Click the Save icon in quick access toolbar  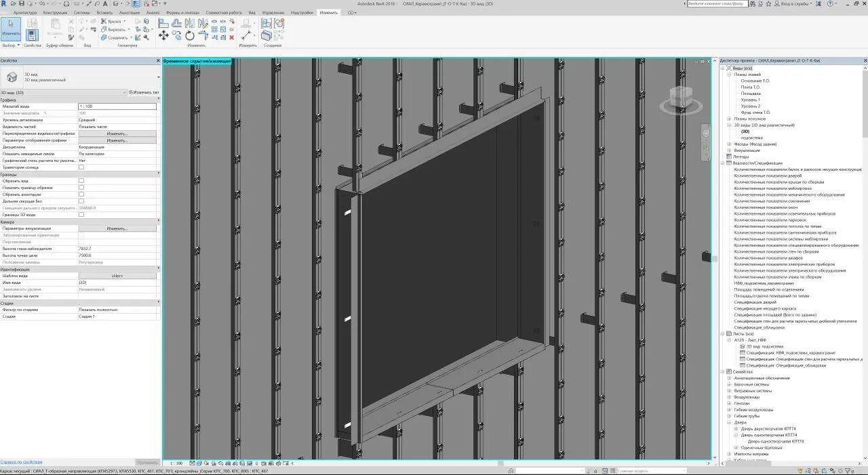22,3
